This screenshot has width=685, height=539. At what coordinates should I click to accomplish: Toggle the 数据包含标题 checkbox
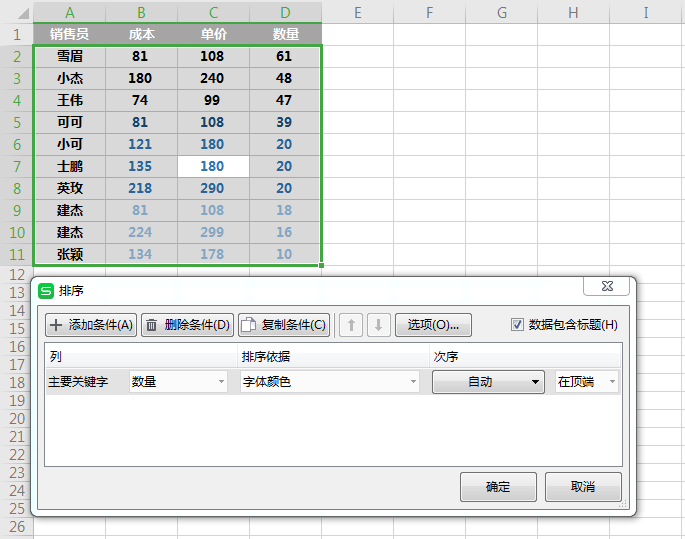click(x=517, y=325)
